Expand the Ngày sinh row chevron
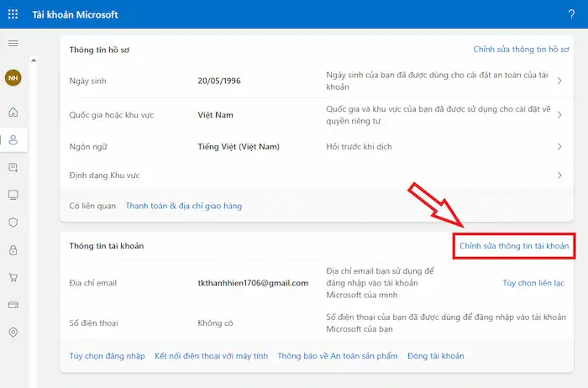 (559, 81)
